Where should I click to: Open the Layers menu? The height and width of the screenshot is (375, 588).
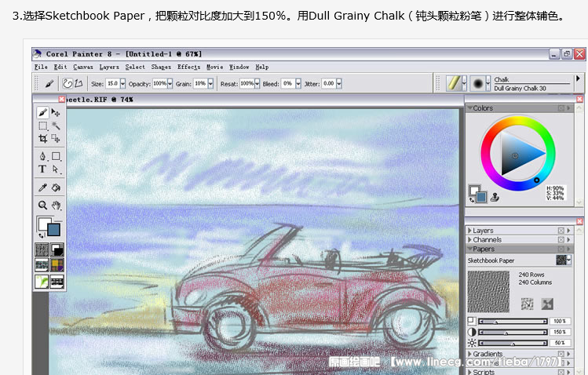point(109,67)
